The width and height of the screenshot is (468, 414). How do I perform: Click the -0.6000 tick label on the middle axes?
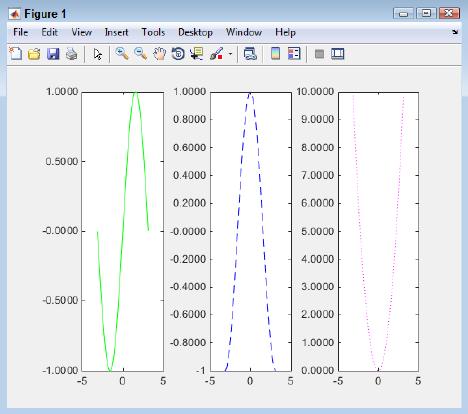[x=188, y=314]
